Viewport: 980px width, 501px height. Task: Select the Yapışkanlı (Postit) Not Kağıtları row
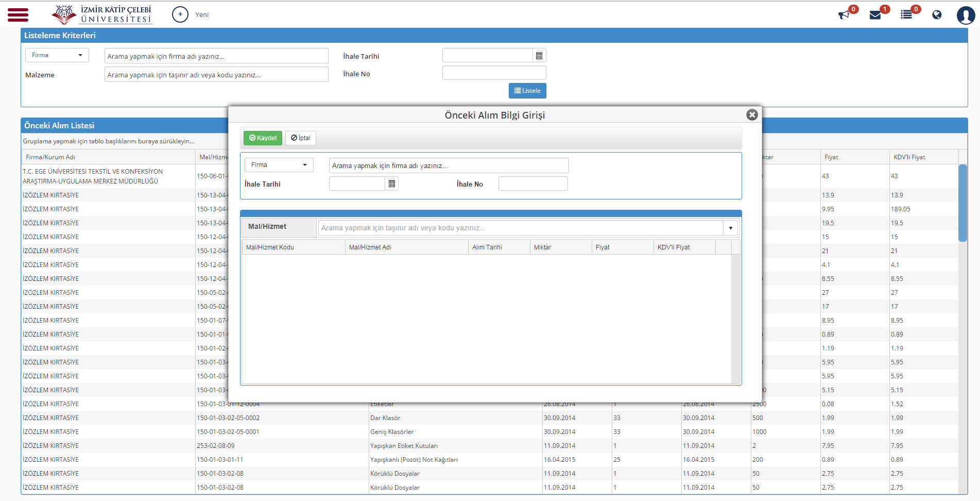coord(489,460)
